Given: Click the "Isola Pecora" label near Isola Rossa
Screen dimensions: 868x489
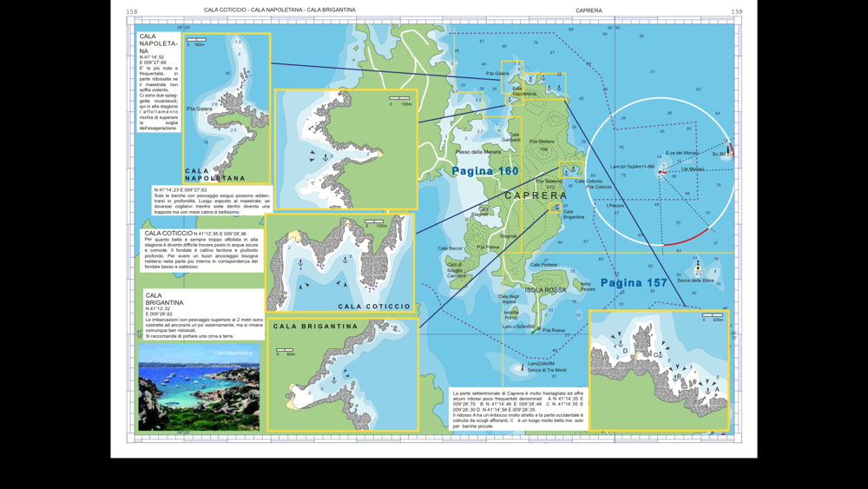Looking at the screenshot, I should pos(588,287).
